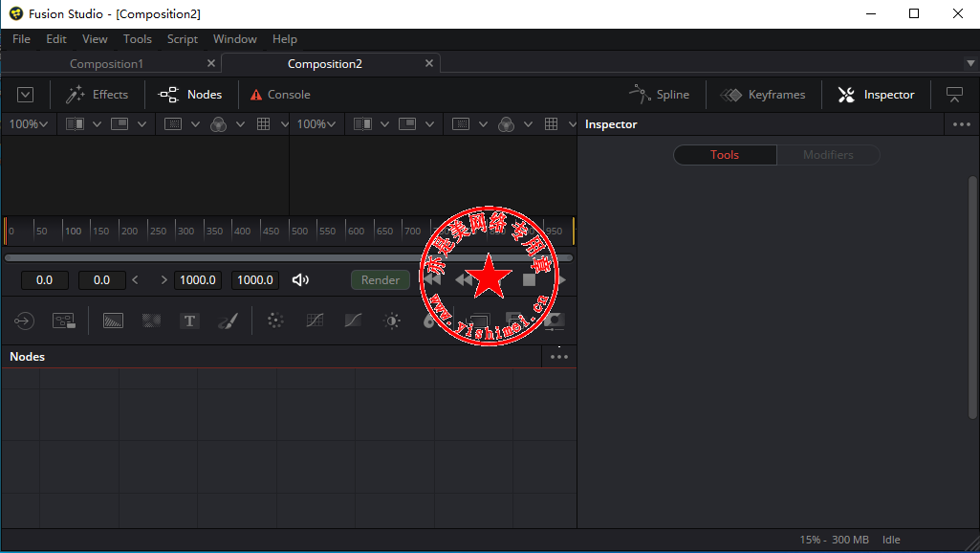Screen dimensions: 980x553
Task: Click the plain curve tool icon
Action: pos(353,321)
